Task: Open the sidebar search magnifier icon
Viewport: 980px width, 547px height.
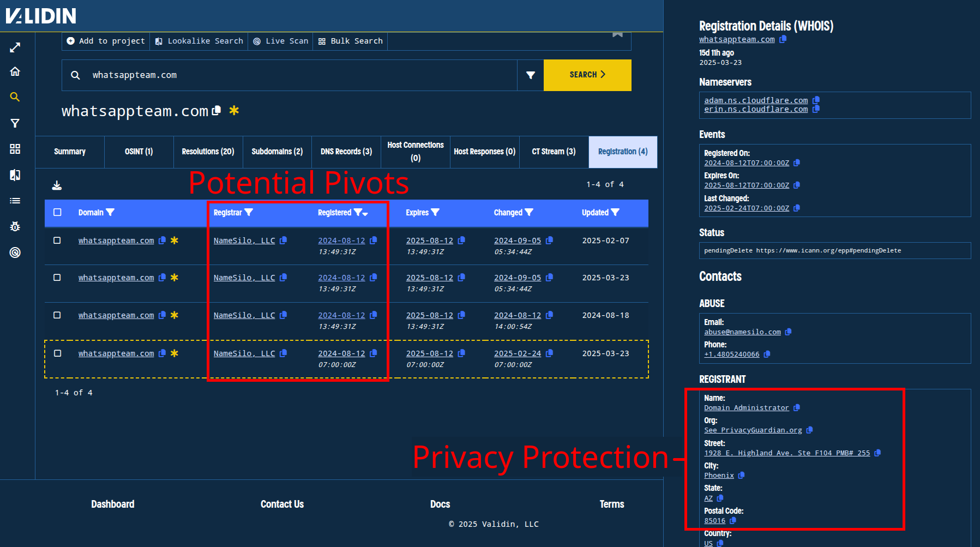Action: [x=15, y=97]
